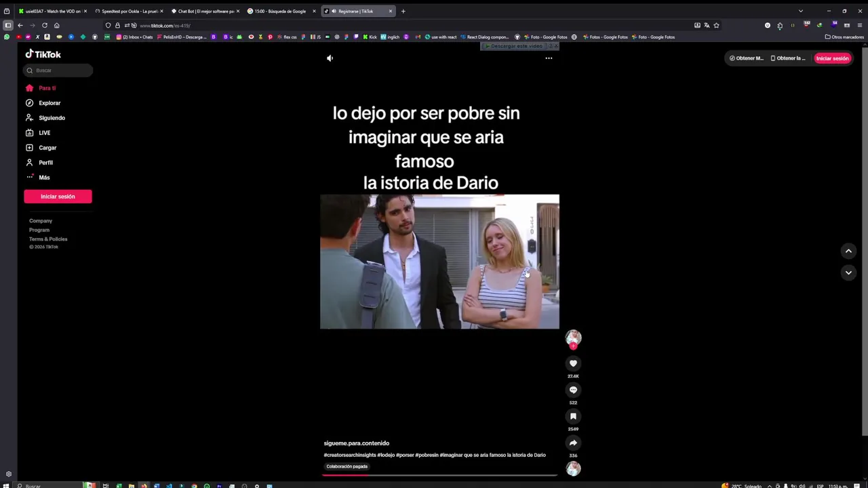Viewport: 868px width, 488px height.
Task: Open the tracking protection shield icon
Action: [x=108, y=26]
